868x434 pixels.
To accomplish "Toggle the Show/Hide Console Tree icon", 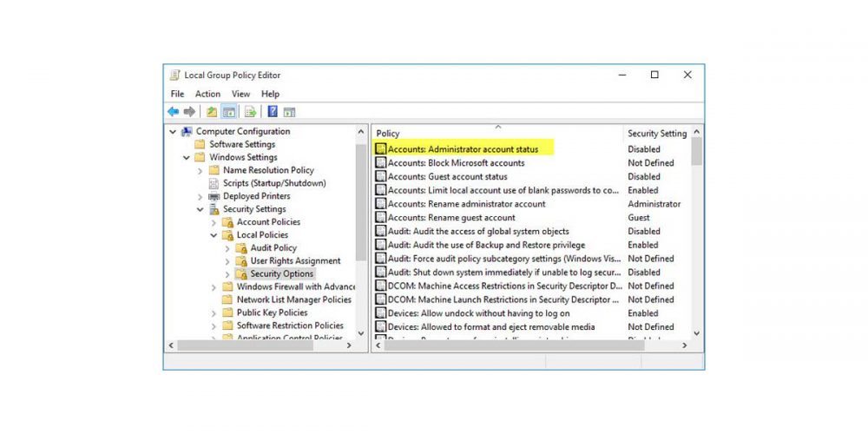I will pyautogui.click(x=229, y=112).
